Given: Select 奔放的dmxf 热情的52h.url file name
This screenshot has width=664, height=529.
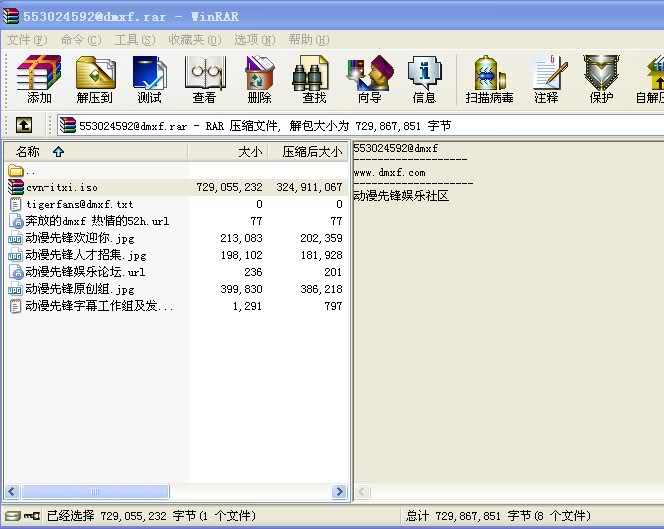Looking at the screenshot, I should 97,221.
